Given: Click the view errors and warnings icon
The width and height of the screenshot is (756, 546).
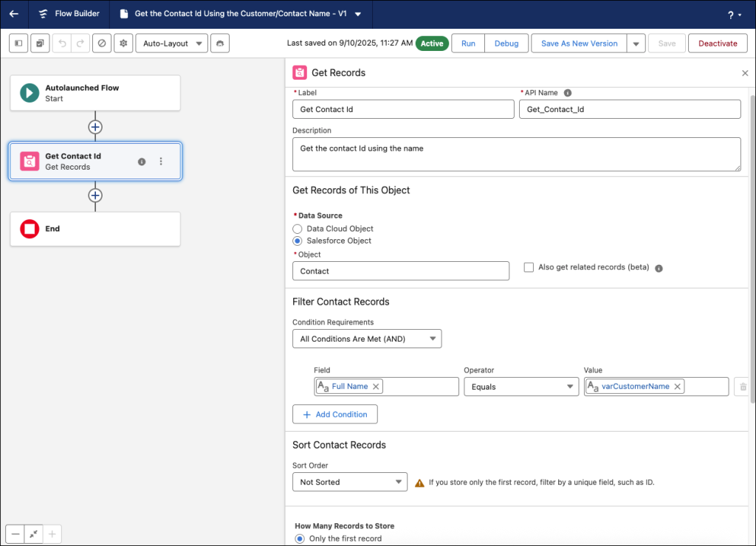Looking at the screenshot, I should (x=103, y=43).
